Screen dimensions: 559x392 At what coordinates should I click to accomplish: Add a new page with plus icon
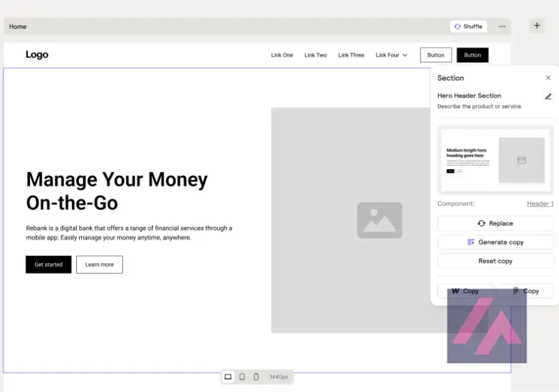point(537,26)
